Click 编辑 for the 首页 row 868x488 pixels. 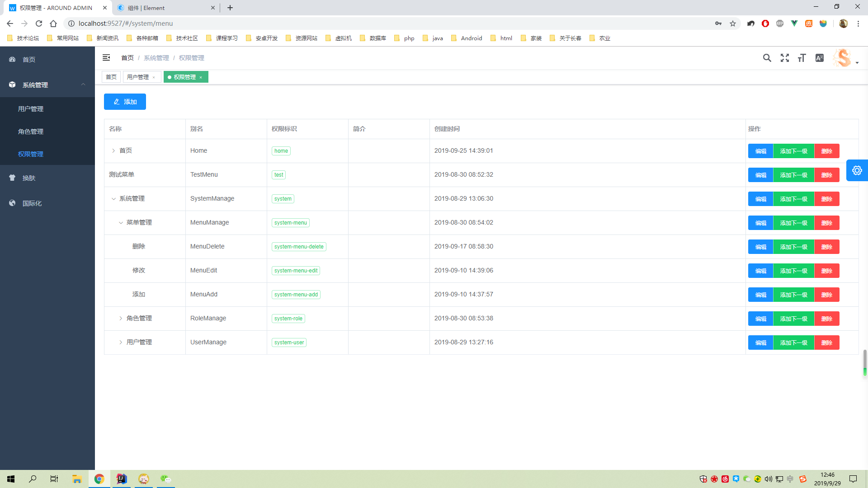click(761, 151)
